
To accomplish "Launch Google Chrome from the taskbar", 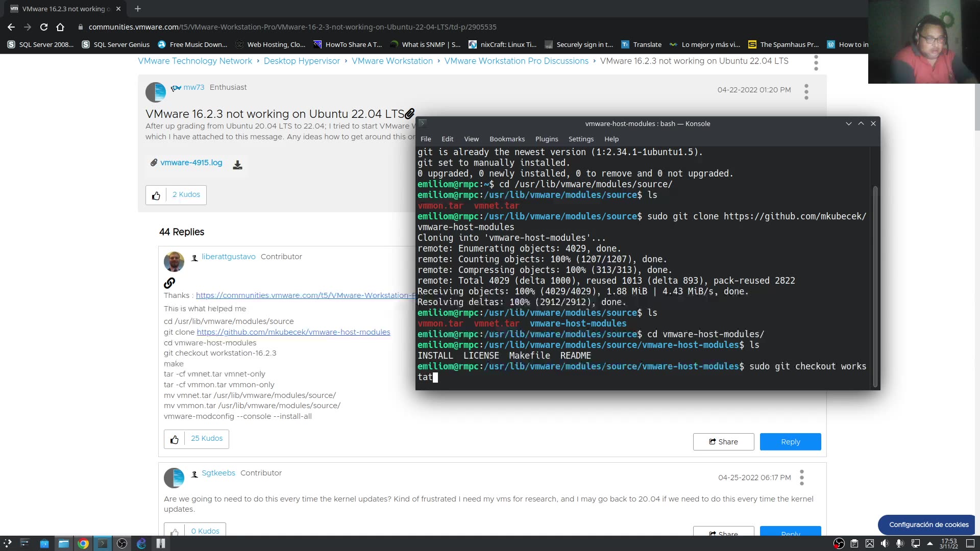I will 83,544.
